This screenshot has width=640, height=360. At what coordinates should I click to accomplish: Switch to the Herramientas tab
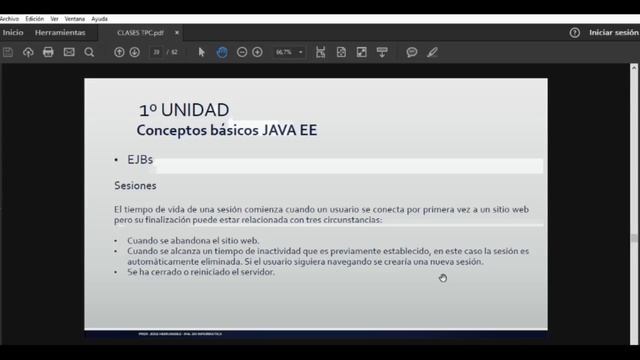[60, 33]
